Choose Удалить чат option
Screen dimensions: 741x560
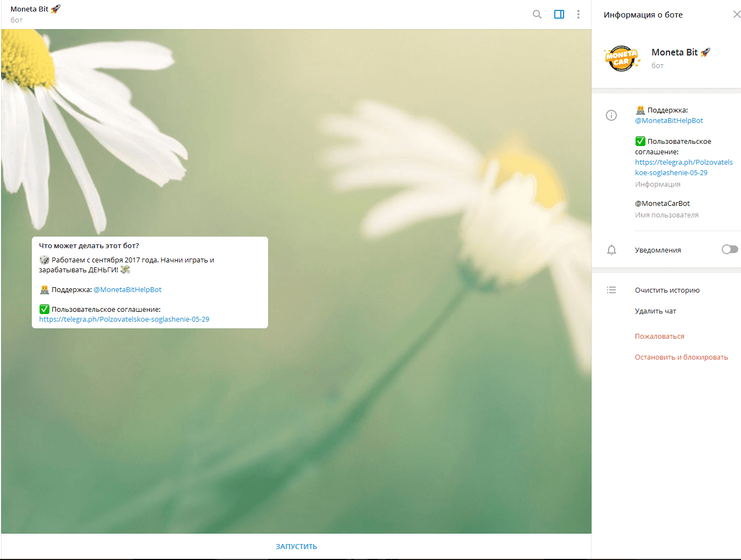tap(655, 311)
